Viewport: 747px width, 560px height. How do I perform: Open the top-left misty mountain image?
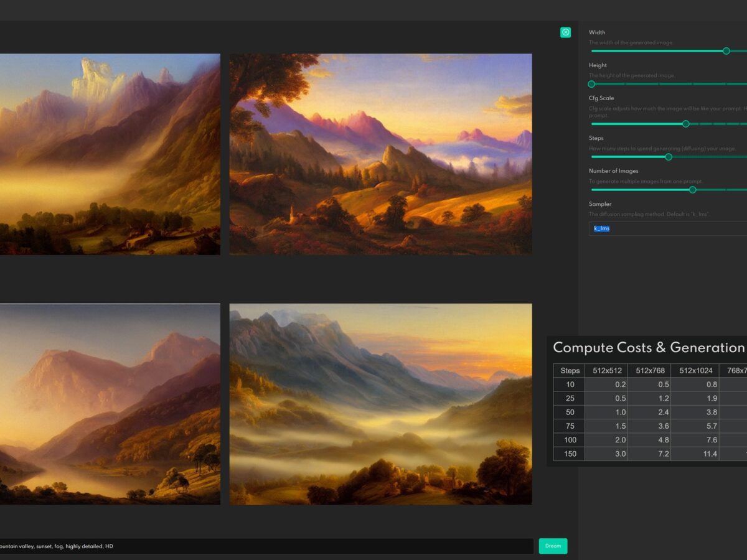[x=109, y=154]
